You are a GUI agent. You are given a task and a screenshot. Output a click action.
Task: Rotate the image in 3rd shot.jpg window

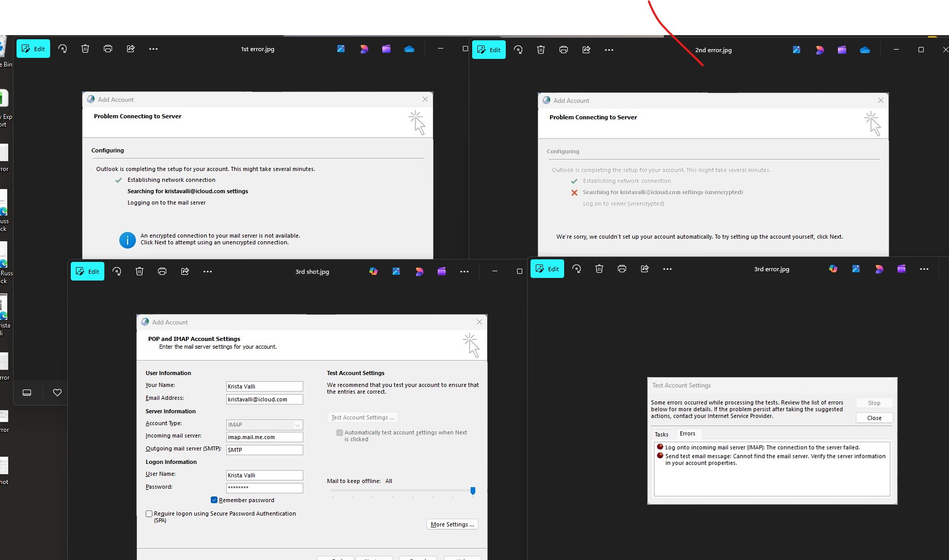[117, 271]
